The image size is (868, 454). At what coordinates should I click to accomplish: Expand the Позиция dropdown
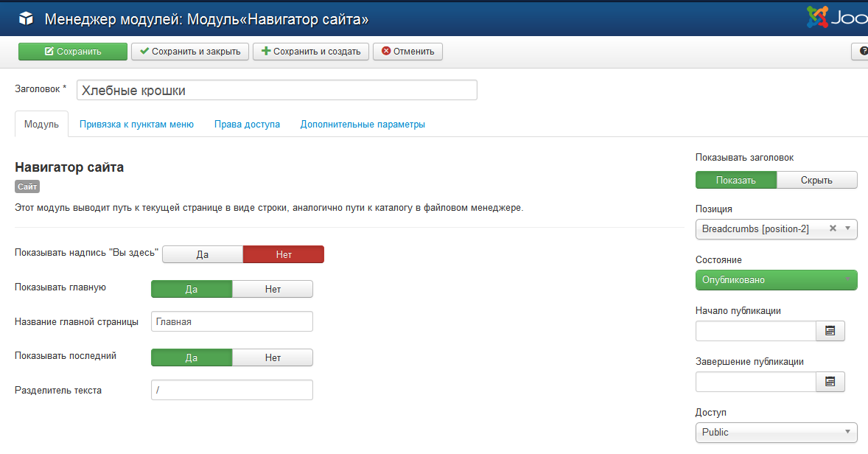pos(847,229)
